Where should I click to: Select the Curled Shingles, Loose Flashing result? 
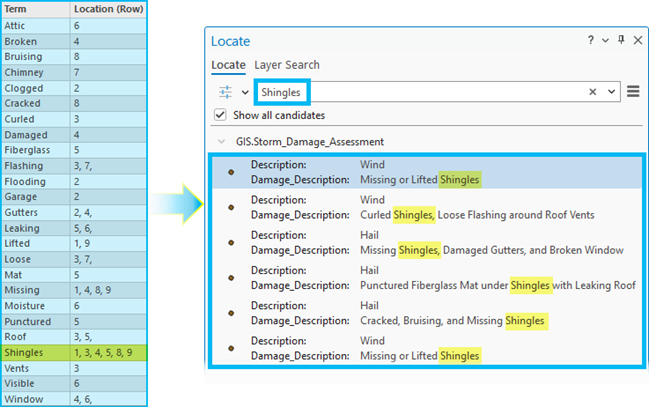428,207
